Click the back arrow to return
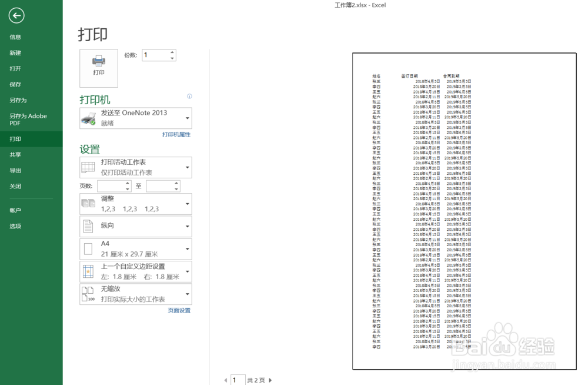This screenshot has width=588, height=385. 16,15
